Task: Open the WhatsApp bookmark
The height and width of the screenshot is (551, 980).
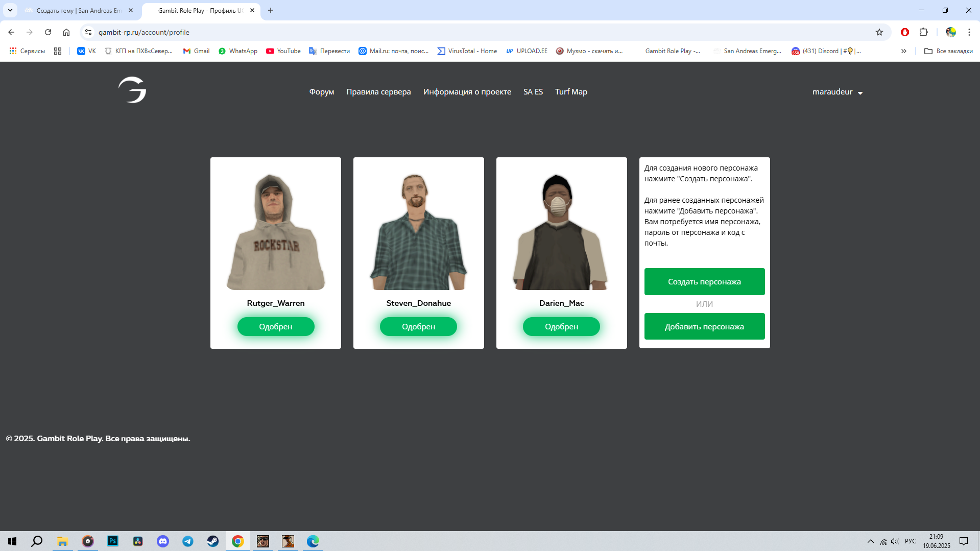Action: point(238,51)
